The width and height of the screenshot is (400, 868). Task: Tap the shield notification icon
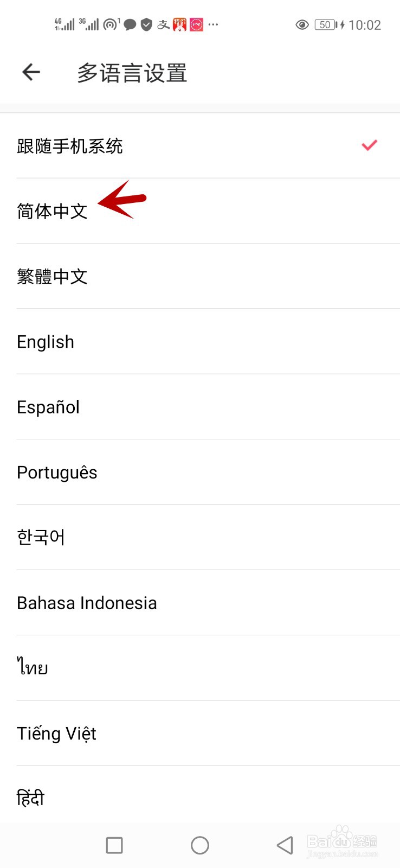(146, 25)
